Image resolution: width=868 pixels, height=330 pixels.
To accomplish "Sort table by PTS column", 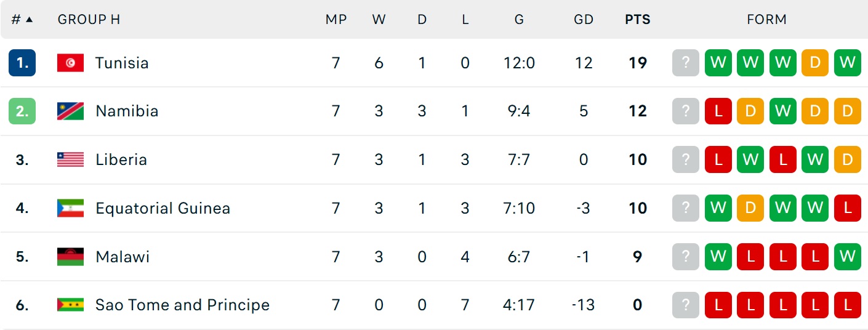I will point(637,20).
